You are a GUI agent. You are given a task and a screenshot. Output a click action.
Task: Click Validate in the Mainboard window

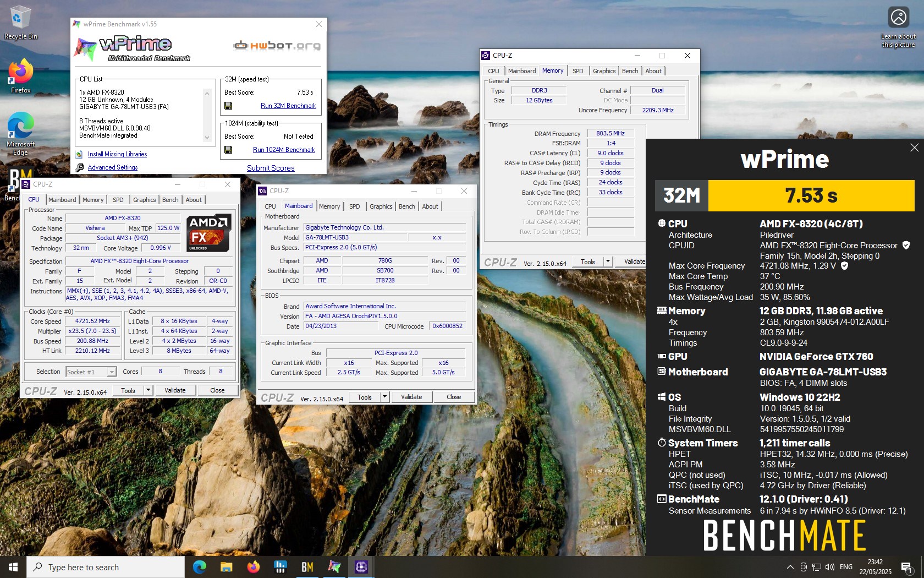[411, 397]
